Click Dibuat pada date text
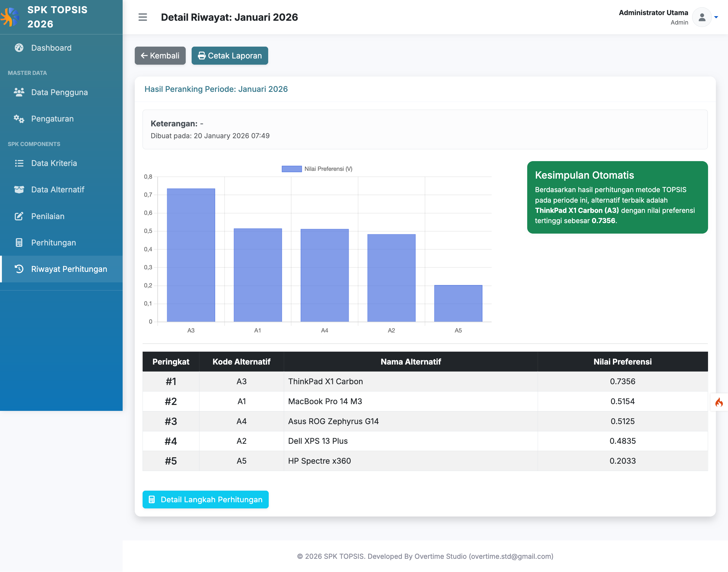Image resolution: width=728 pixels, height=572 pixels. (210, 136)
